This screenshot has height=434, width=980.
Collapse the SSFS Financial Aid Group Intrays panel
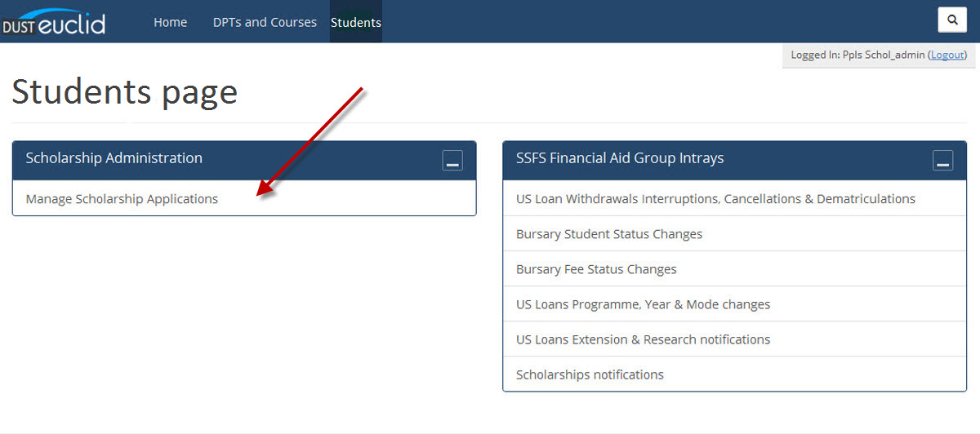[942, 161]
